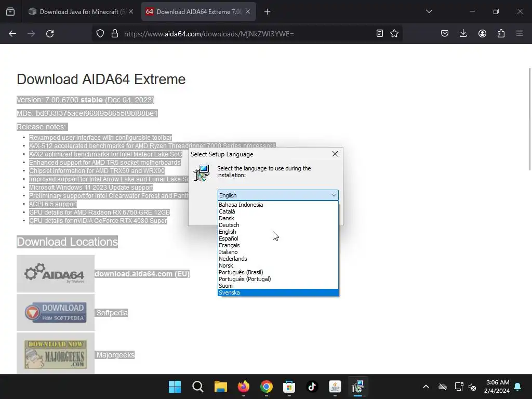Open the Firefox application menu
532x399 pixels.
pyautogui.click(x=520, y=33)
